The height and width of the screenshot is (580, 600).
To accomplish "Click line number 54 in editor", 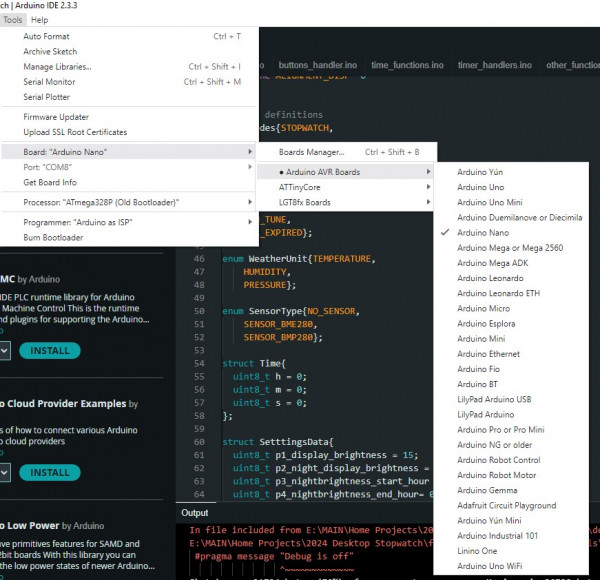I will point(199,363).
